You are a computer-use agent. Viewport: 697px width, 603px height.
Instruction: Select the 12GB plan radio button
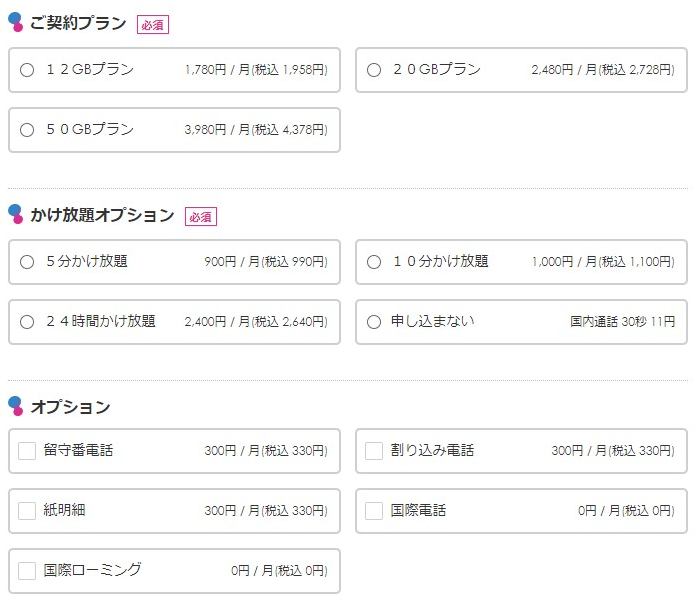pyautogui.click(x=27, y=70)
